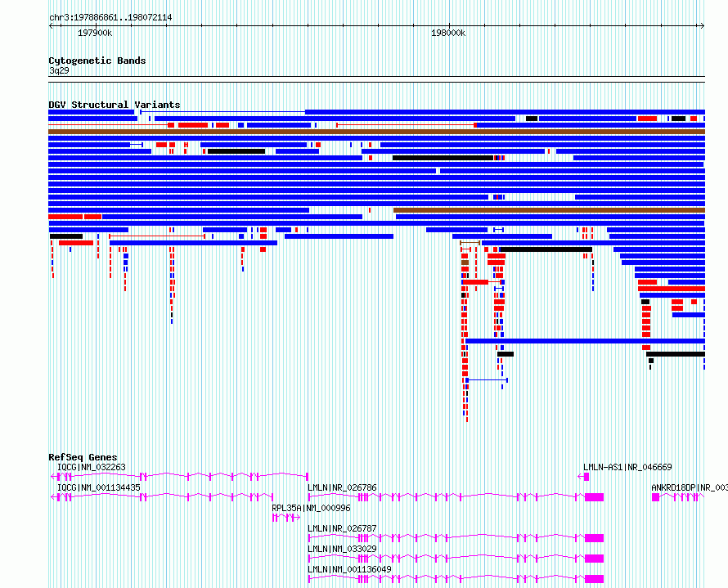Click the wide red variant bar at the right edge
Viewport: 728px width, 588px height.
tap(672, 289)
